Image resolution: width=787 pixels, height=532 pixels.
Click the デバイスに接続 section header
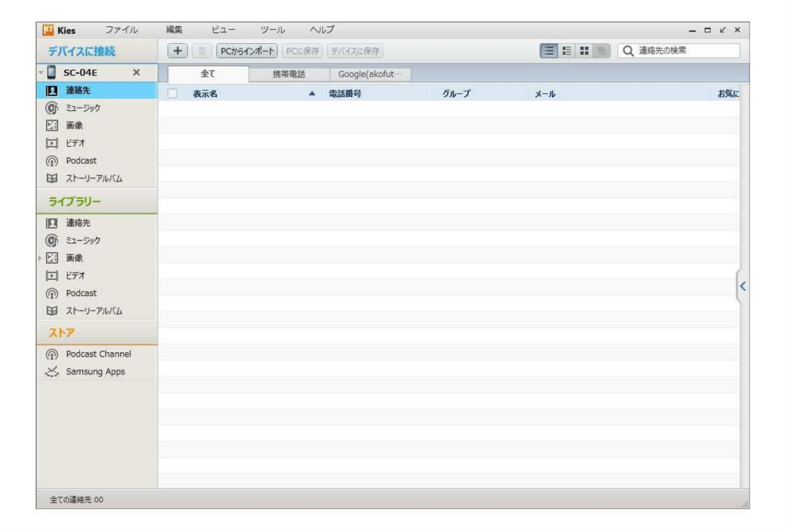97,51
